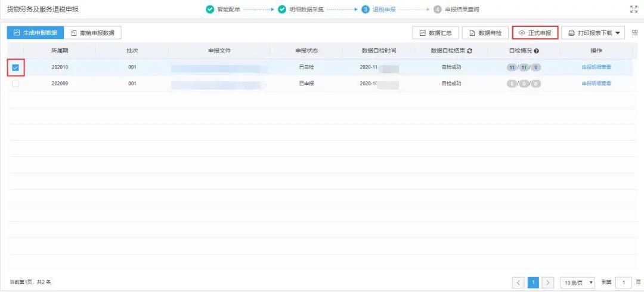This screenshot has width=644, height=292.
Task: Click the 明细数据采集 step checkmark icon
Action: point(281,9)
